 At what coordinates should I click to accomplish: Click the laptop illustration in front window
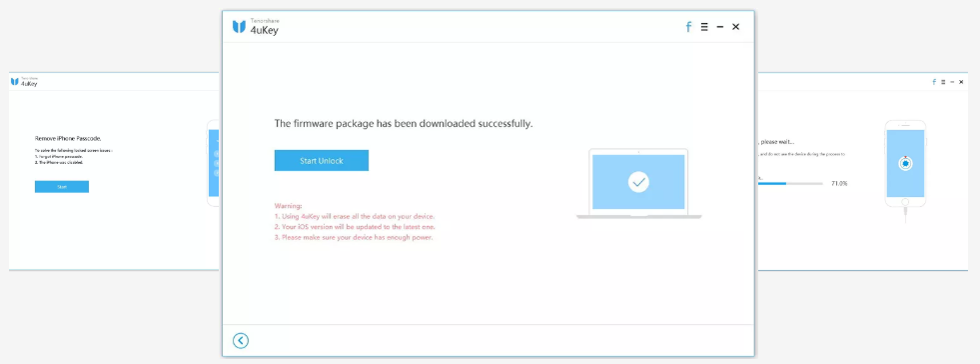(x=638, y=183)
